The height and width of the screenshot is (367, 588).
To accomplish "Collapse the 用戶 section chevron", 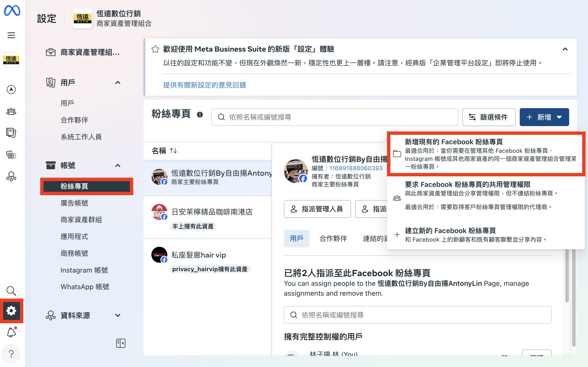I will click(x=118, y=83).
